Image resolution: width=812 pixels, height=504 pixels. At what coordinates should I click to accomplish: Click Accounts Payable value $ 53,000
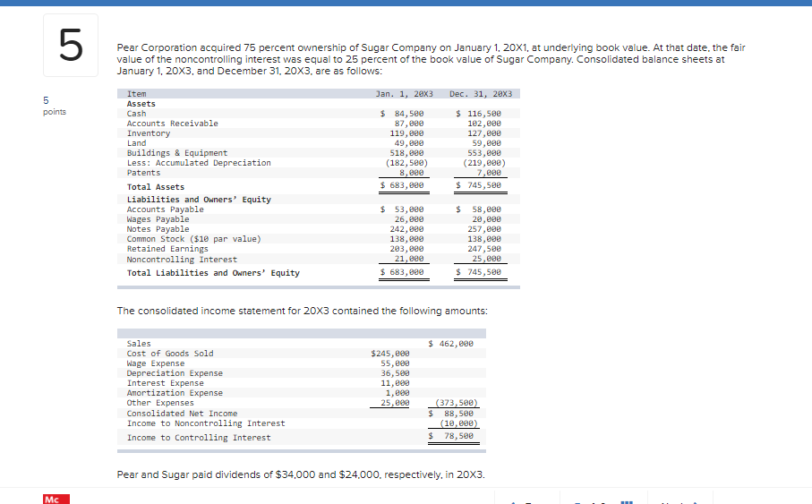tap(402, 209)
